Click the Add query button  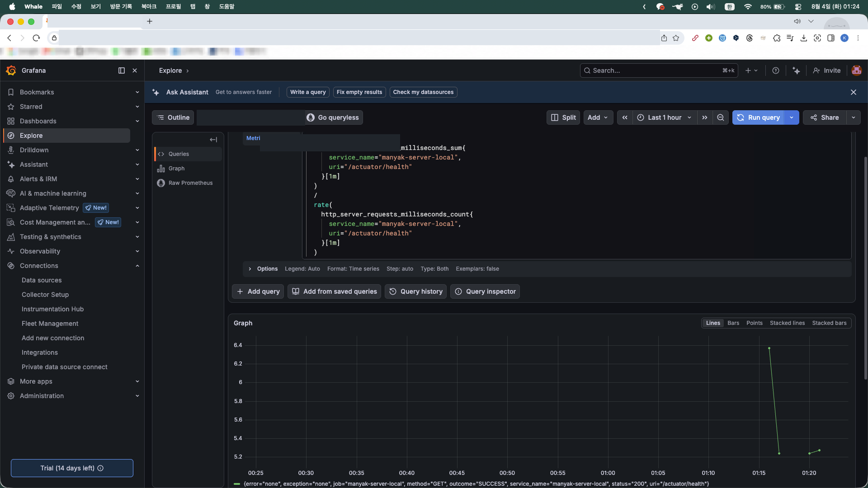click(258, 291)
